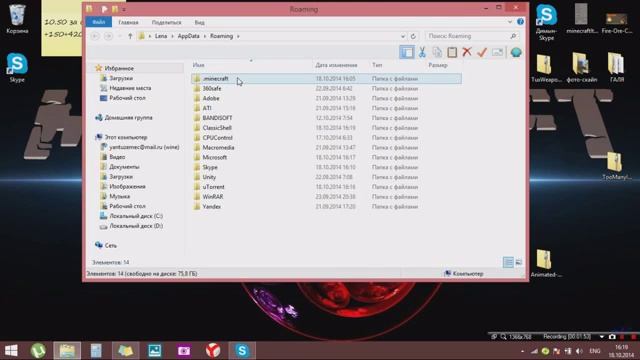
Task: Click Lena in the address breadcrumb
Action: (161, 36)
